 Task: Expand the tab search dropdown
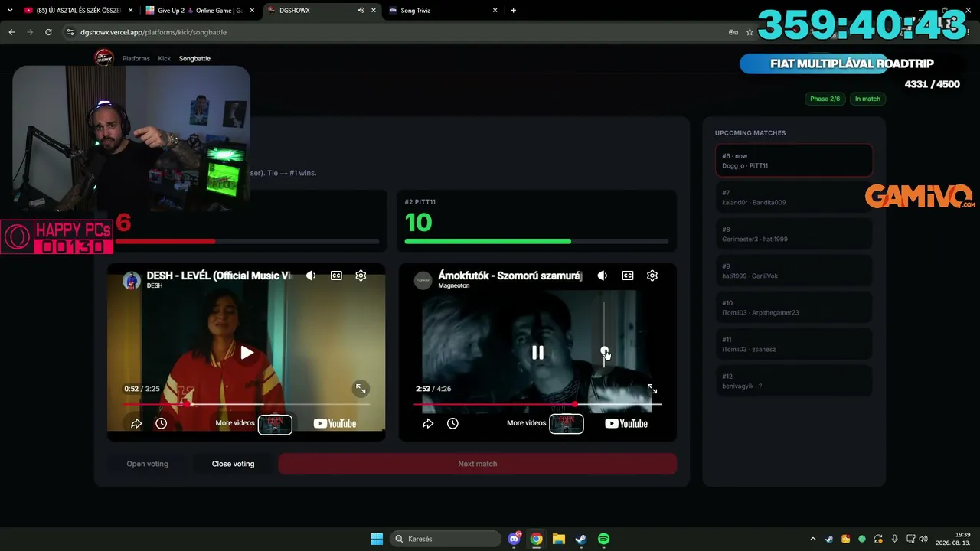coord(10,11)
